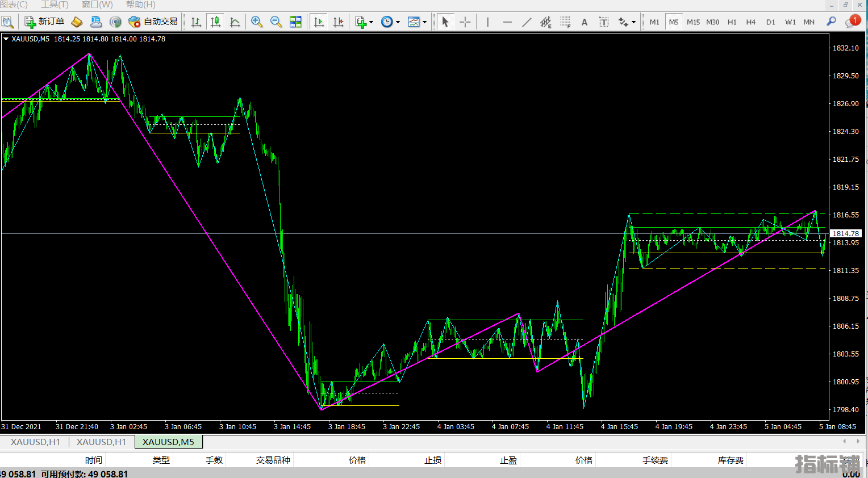Screen dimensions: 868x478
Task: Click the 1814.78 current price label
Action: (846, 233)
